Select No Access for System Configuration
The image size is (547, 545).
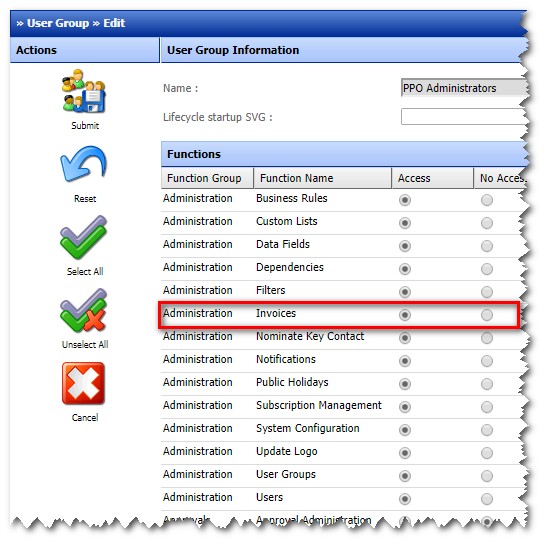click(487, 430)
